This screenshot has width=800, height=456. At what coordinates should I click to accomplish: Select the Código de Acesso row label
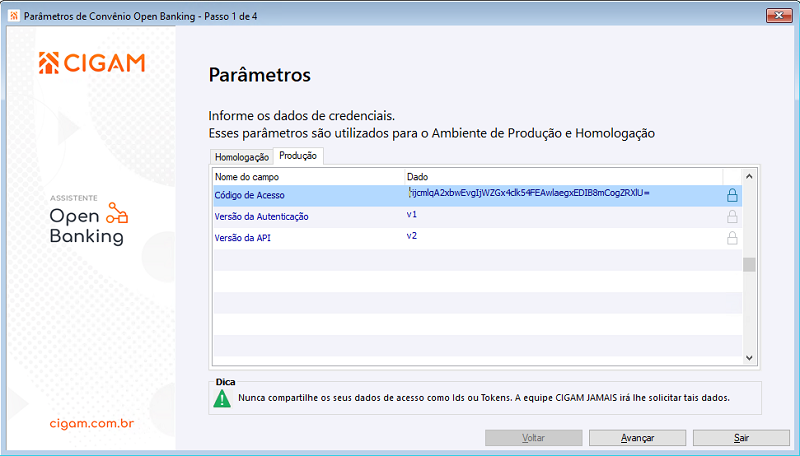pyautogui.click(x=249, y=195)
